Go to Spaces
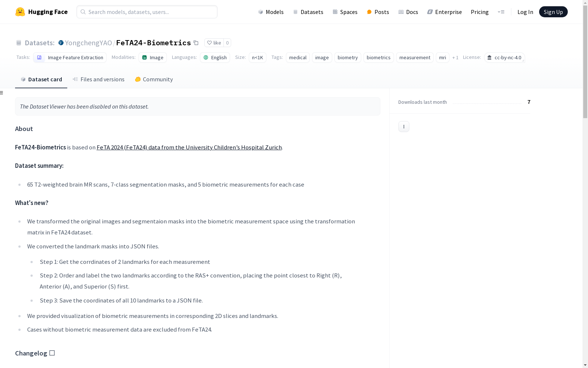This screenshot has height=368, width=588. 345,12
